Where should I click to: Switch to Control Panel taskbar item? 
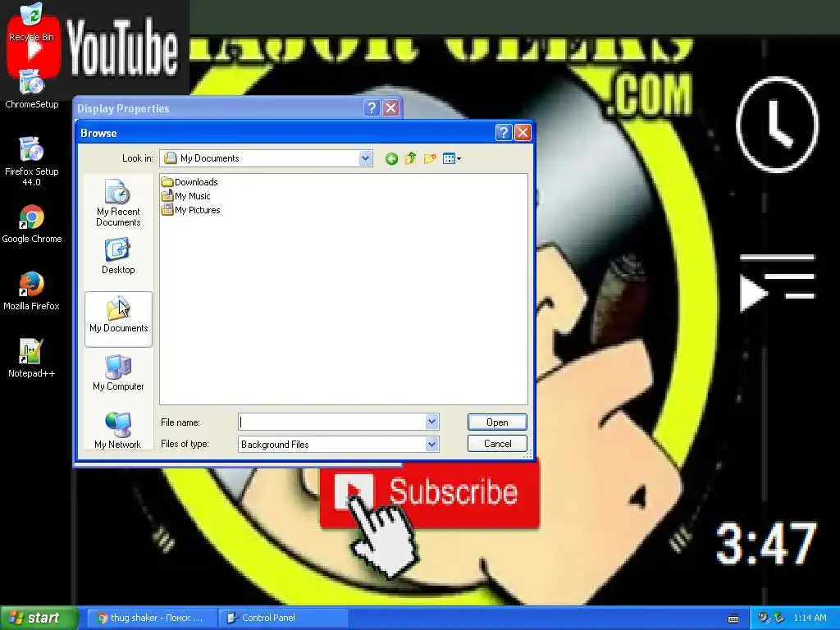284,618
